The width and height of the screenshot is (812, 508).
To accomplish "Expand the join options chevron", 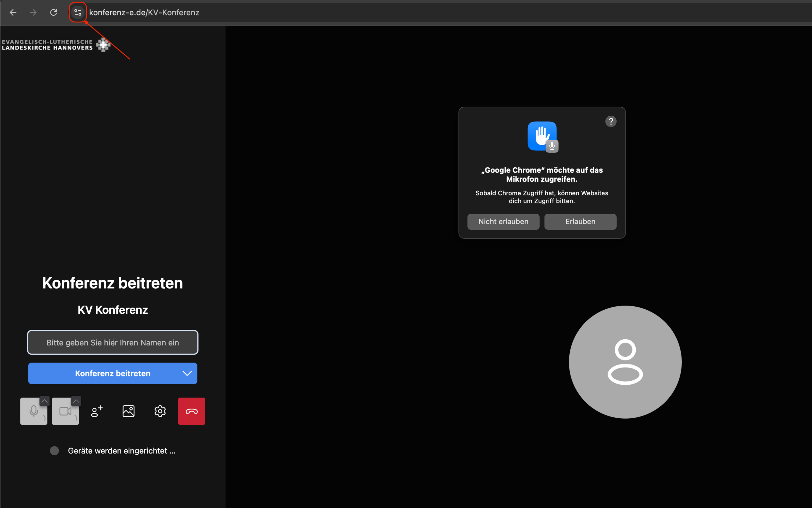I will [x=187, y=373].
